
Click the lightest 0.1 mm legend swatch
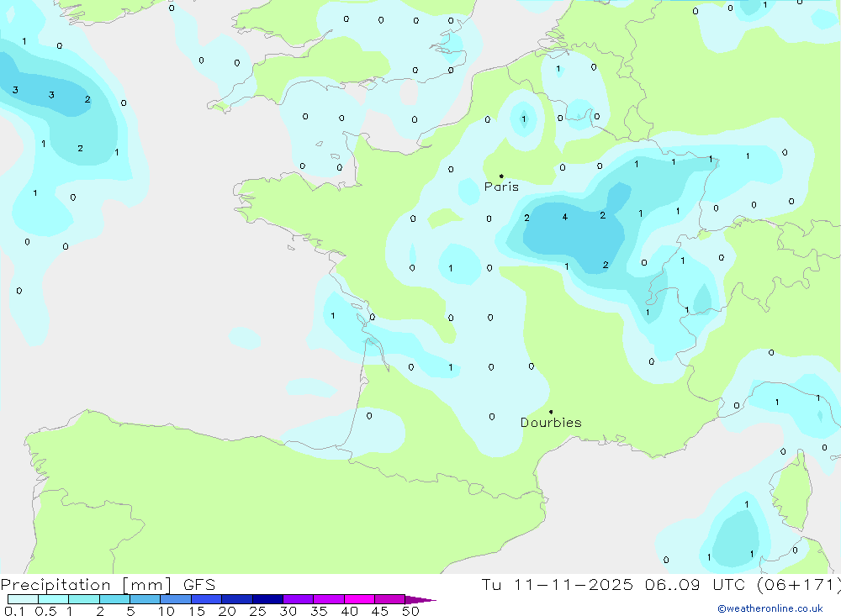click(23, 599)
